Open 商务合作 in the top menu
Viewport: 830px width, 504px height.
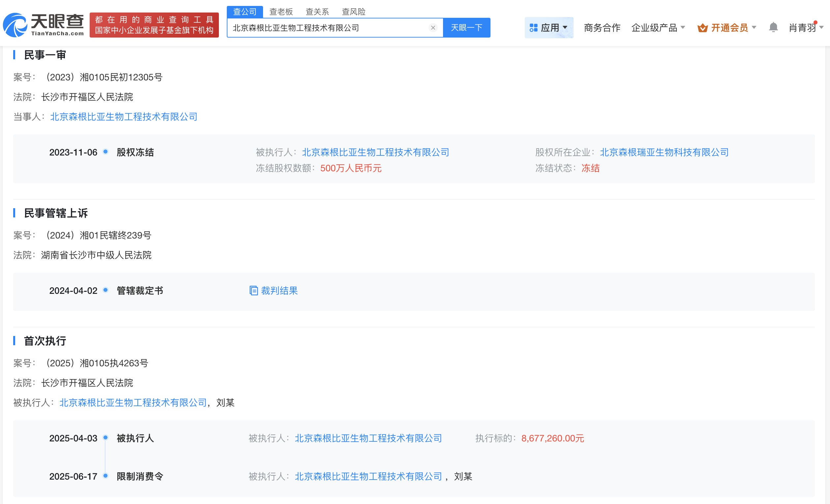tap(602, 28)
